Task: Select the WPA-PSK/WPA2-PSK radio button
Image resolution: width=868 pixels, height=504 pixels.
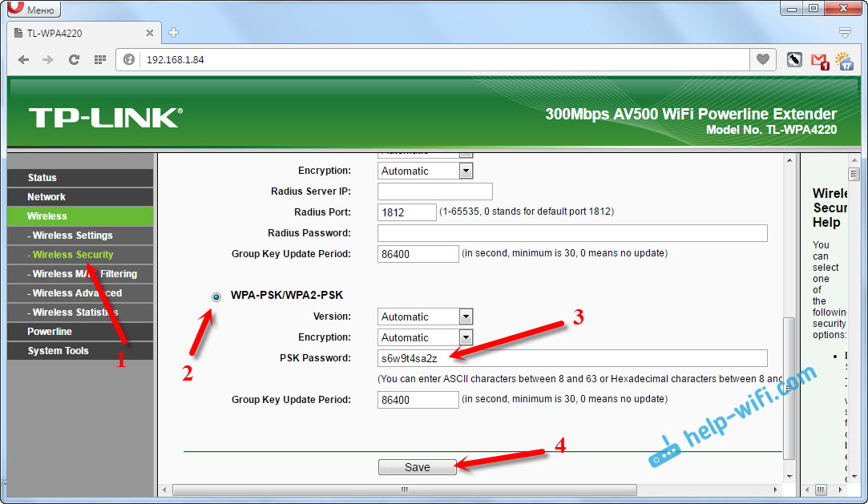Action: point(216,296)
